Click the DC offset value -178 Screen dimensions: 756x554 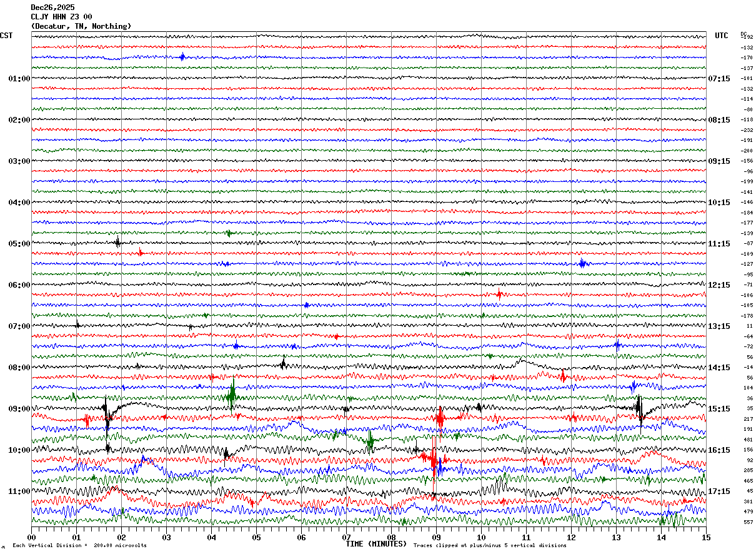click(x=747, y=316)
